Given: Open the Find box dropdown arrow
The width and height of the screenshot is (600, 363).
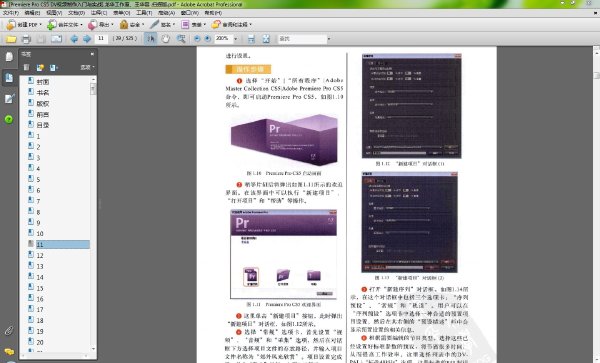Looking at the screenshot, I should click(x=329, y=39).
